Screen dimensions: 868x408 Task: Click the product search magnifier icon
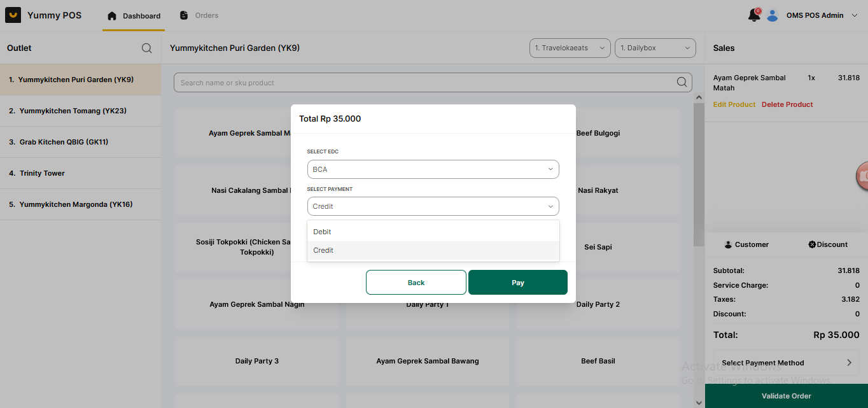(x=682, y=82)
